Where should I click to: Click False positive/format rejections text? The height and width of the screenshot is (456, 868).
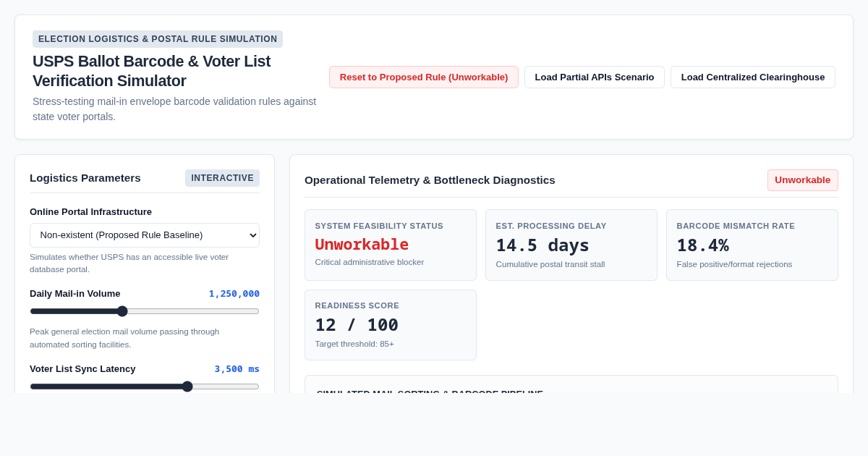point(734,264)
